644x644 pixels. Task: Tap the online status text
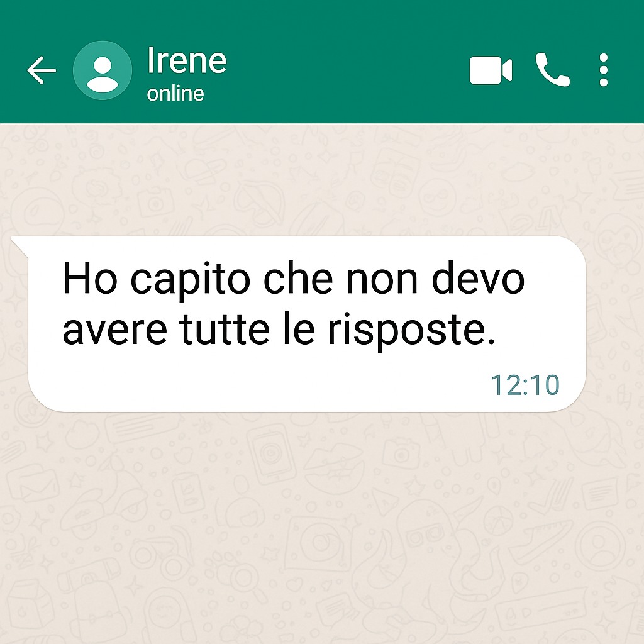click(175, 94)
